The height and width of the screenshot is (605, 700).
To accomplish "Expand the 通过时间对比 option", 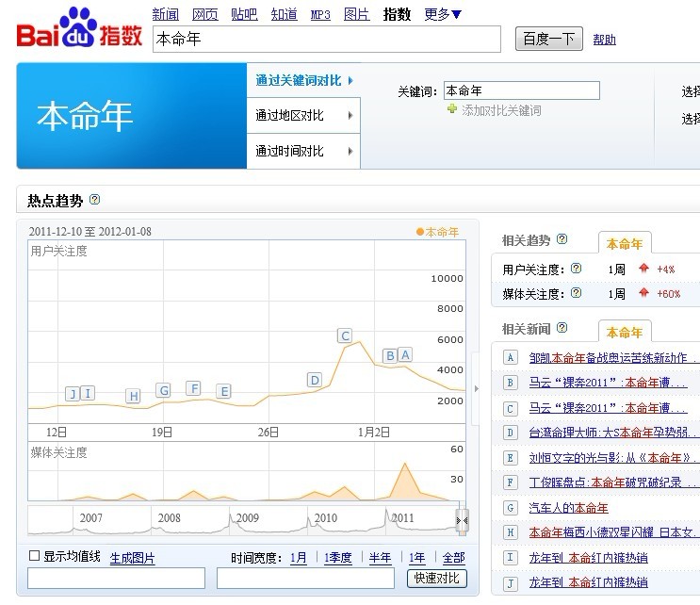I will tap(303, 152).
